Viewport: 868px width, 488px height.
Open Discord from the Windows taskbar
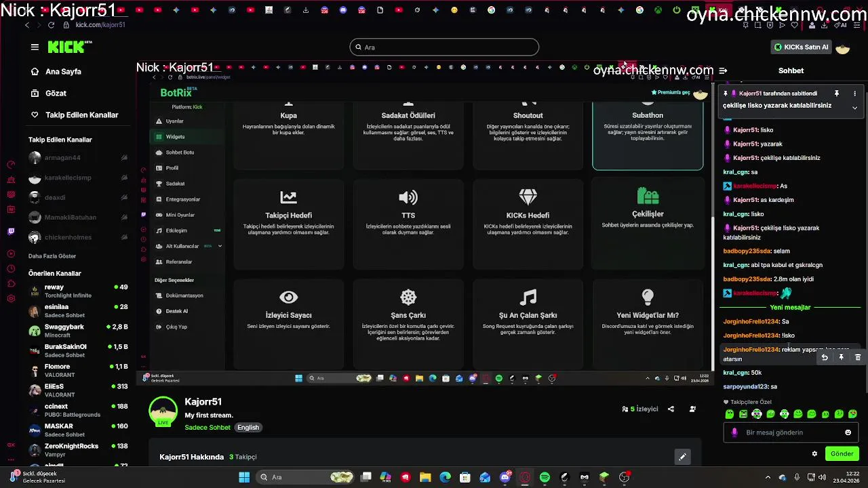click(505, 477)
